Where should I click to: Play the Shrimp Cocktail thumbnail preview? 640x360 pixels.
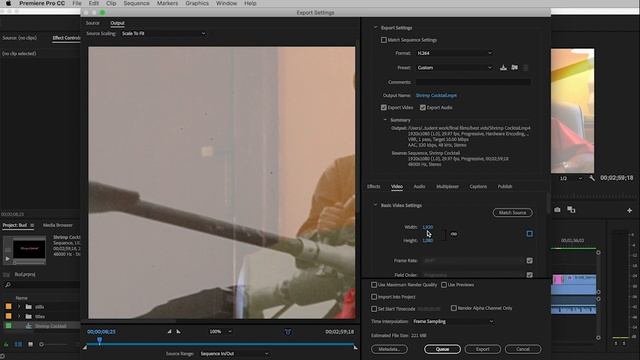(8, 258)
